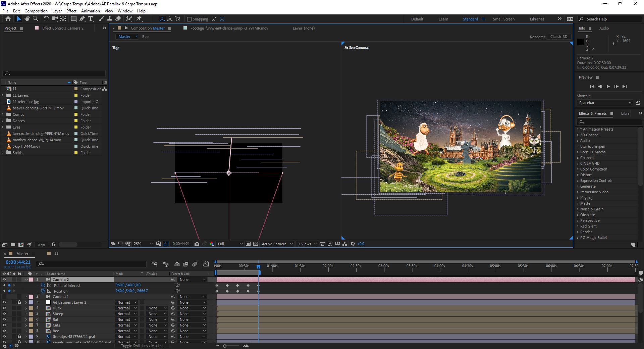Unlock the Adjustment Layer 1 lock icon

(19, 302)
